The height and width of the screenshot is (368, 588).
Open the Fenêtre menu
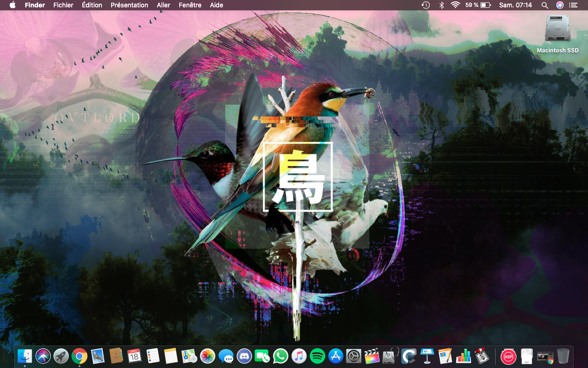[x=190, y=5]
